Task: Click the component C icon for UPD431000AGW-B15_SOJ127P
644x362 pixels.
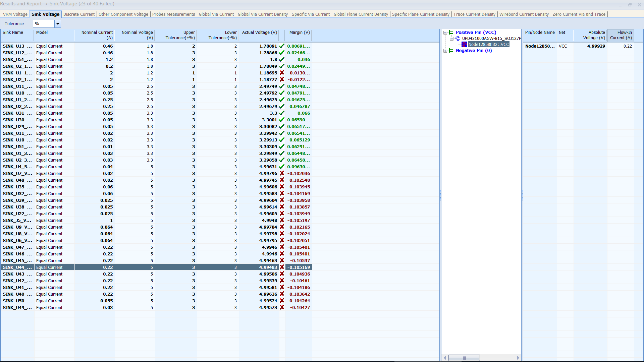Action: (x=458, y=39)
